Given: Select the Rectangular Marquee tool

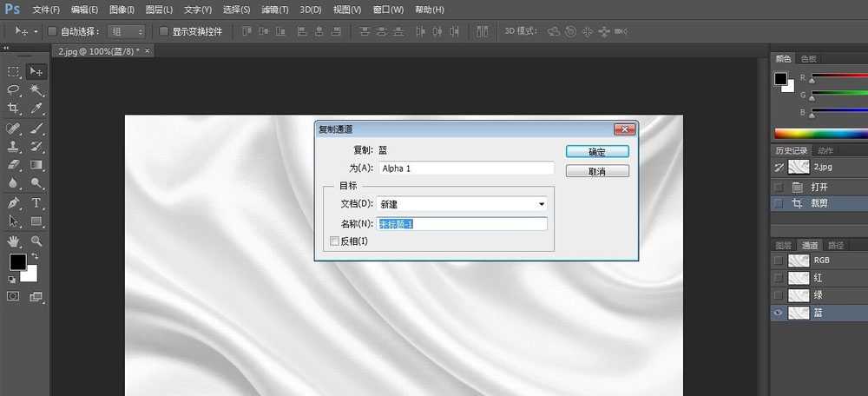Looking at the screenshot, I should [14, 71].
